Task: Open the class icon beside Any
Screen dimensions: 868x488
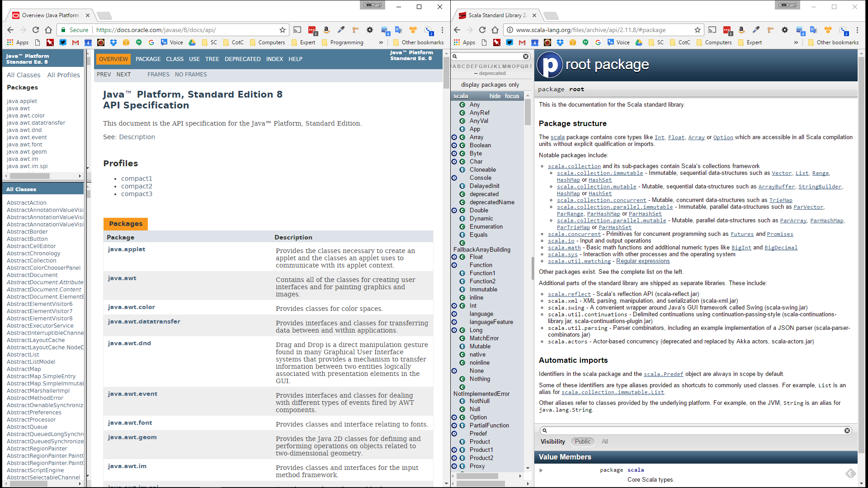Action: click(462, 104)
